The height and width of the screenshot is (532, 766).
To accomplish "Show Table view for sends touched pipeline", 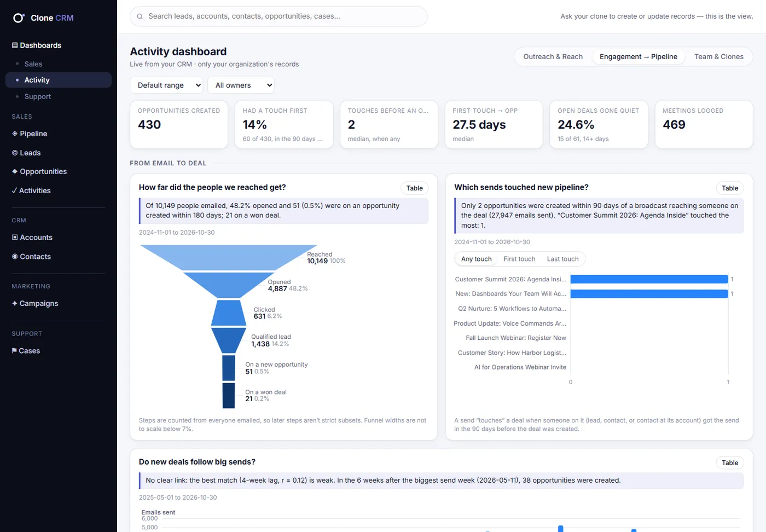I will pos(730,188).
